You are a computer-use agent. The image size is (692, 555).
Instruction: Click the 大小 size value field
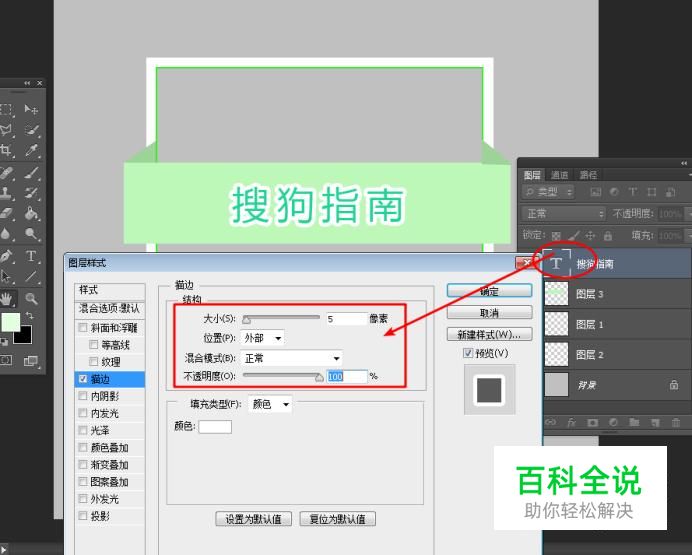pos(346,319)
